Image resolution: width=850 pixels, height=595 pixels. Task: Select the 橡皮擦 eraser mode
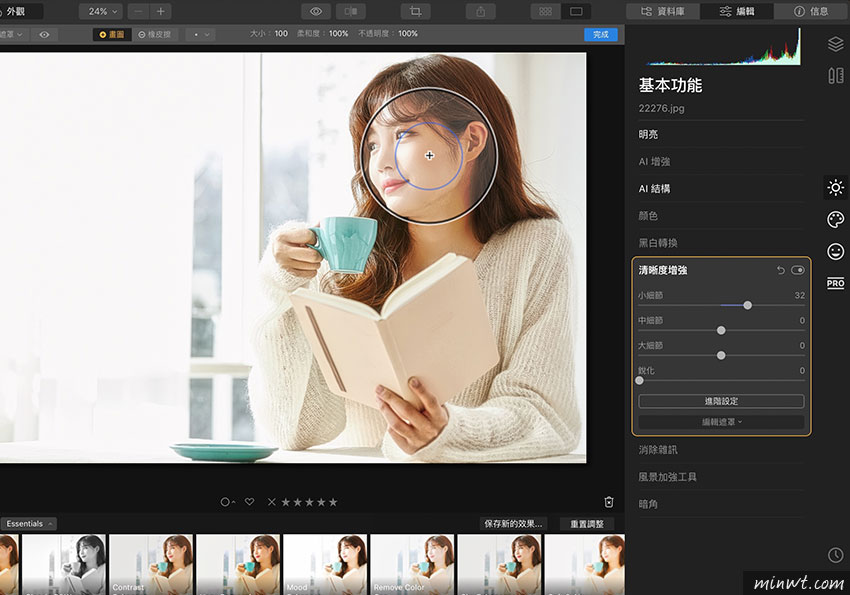(154, 35)
